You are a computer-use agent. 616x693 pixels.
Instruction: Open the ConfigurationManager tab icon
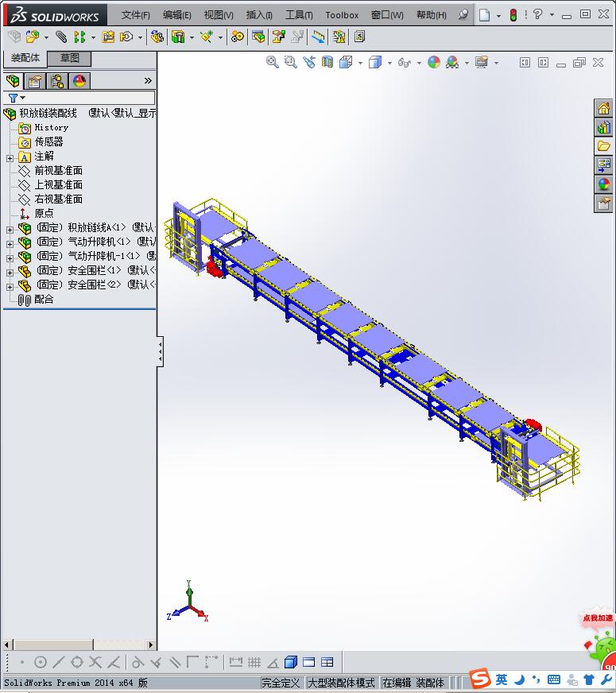(x=57, y=81)
